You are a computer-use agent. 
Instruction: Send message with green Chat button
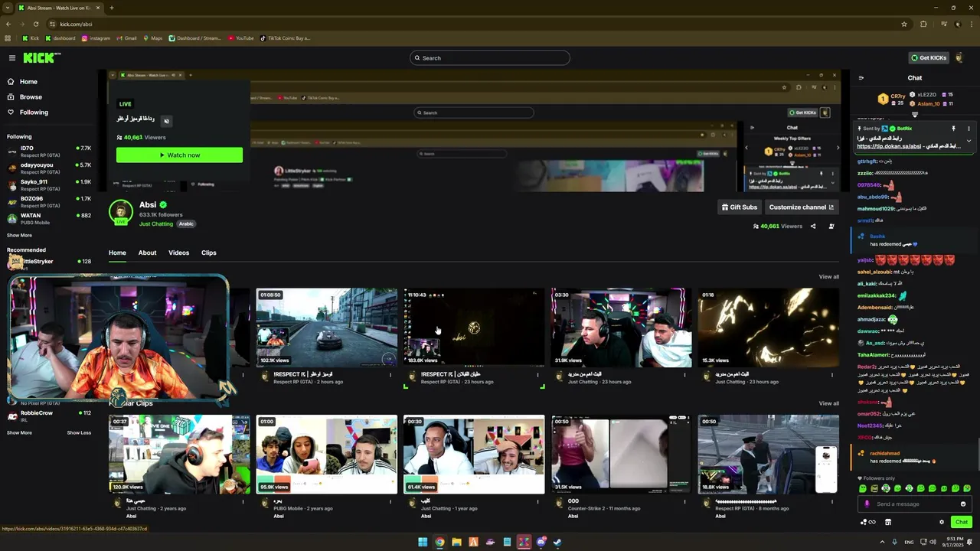click(x=962, y=522)
